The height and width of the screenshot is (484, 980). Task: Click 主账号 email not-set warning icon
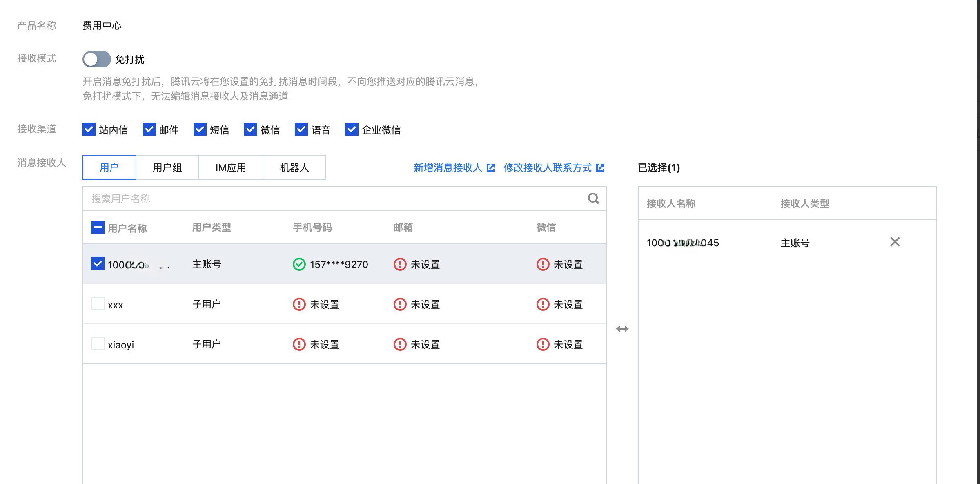tap(400, 265)
